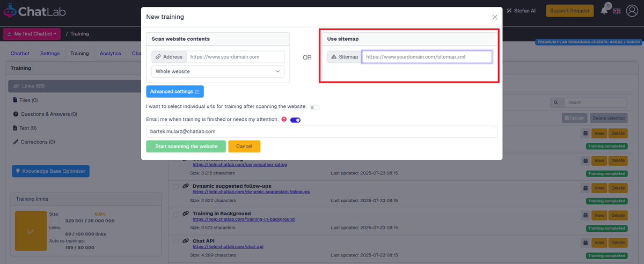Check the Dynamic suggested follow-ups checkbox
The image size is (644, 264).
click(x=176, y=186)
